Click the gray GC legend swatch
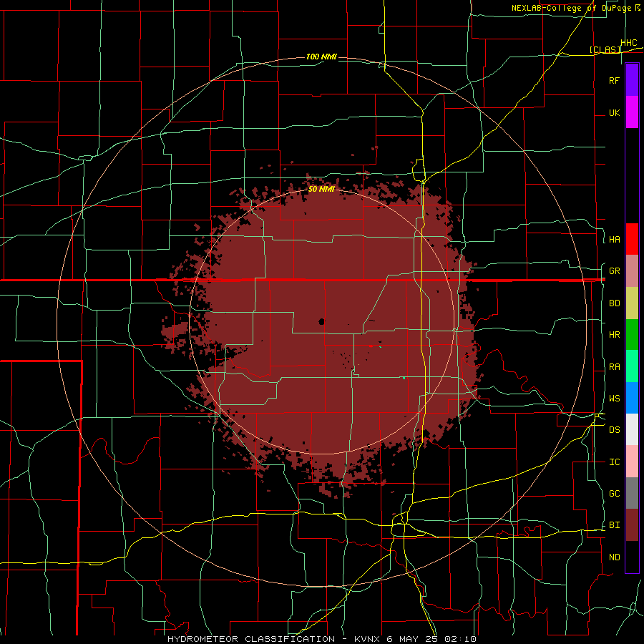This screenshot has width=644, height=644. pos(632,493)
